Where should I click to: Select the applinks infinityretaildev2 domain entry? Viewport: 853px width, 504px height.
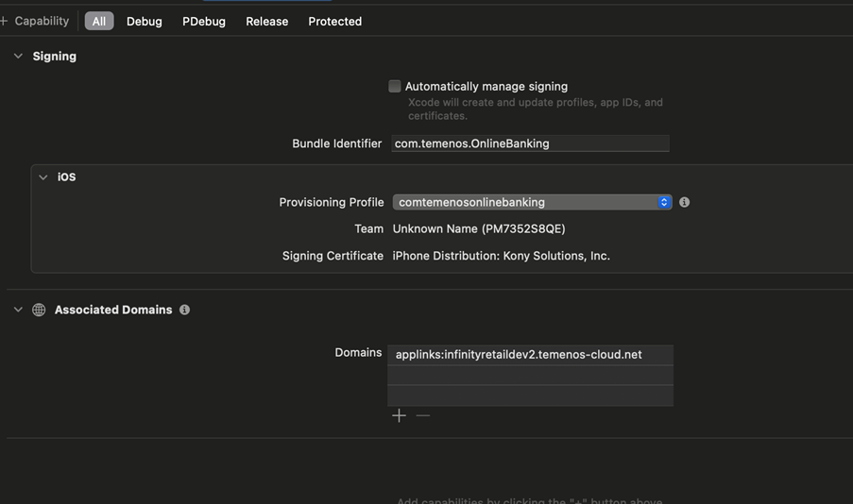click(530, 355)
